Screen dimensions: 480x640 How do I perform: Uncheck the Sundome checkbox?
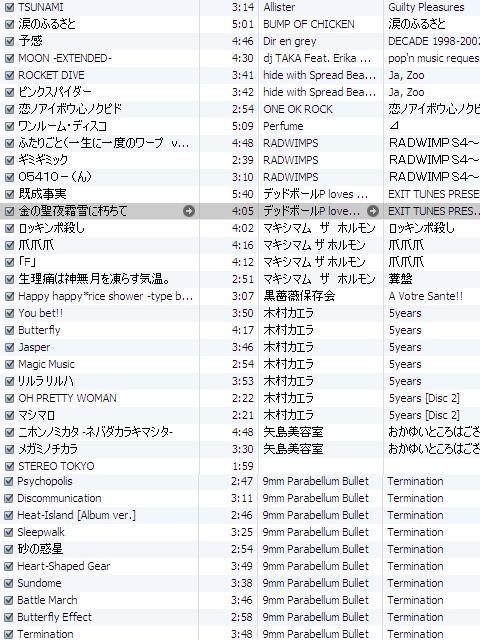(8, 583)
